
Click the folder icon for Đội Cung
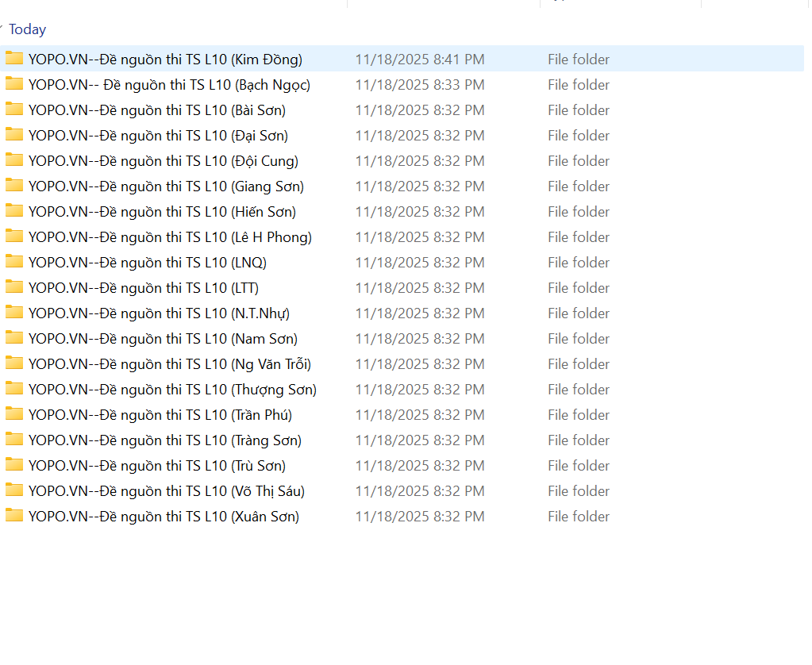pos(14,160)
